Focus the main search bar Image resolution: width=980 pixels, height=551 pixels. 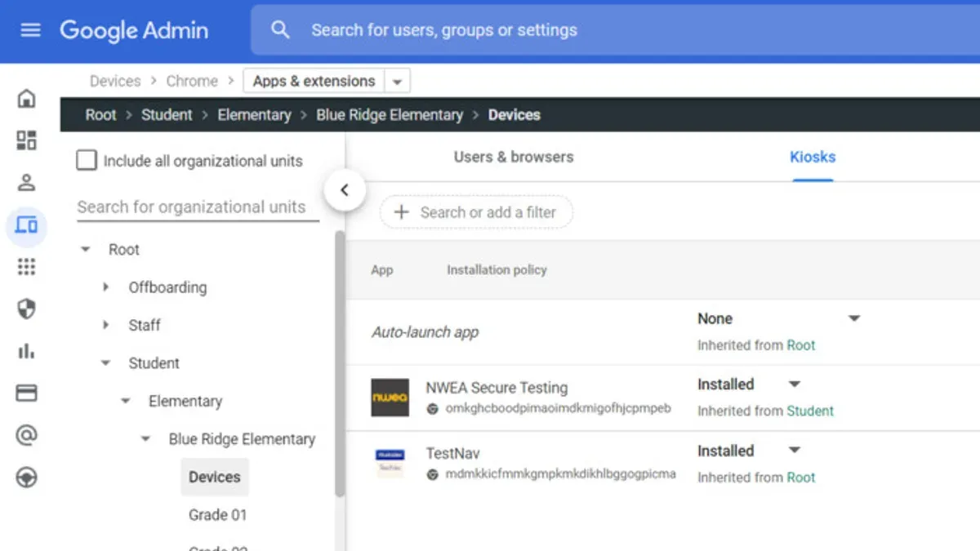coord(615,30)
